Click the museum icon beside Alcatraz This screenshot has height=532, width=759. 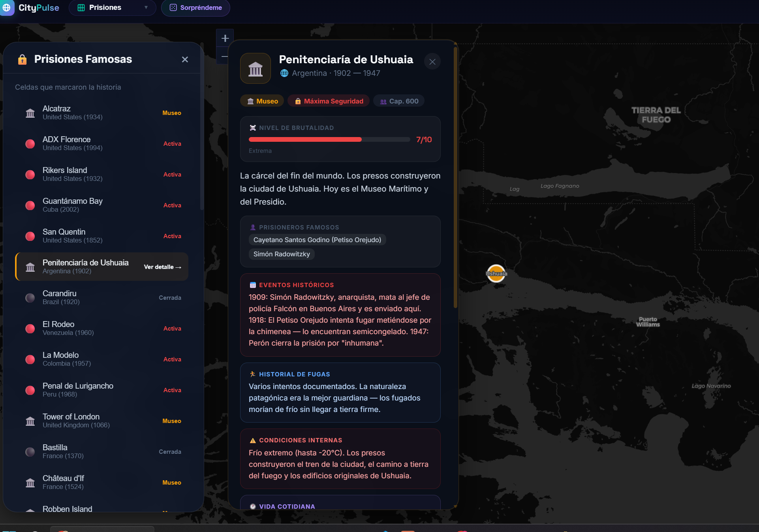coord(30,113)
